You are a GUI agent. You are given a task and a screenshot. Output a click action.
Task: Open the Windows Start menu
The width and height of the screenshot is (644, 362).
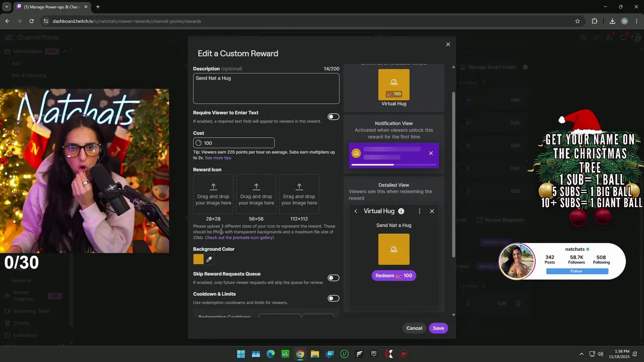point(241,354)
